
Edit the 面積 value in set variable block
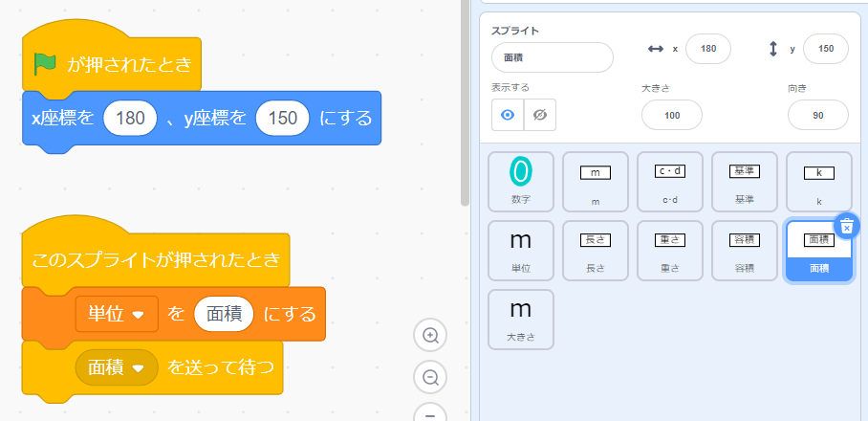coord(225,314)
